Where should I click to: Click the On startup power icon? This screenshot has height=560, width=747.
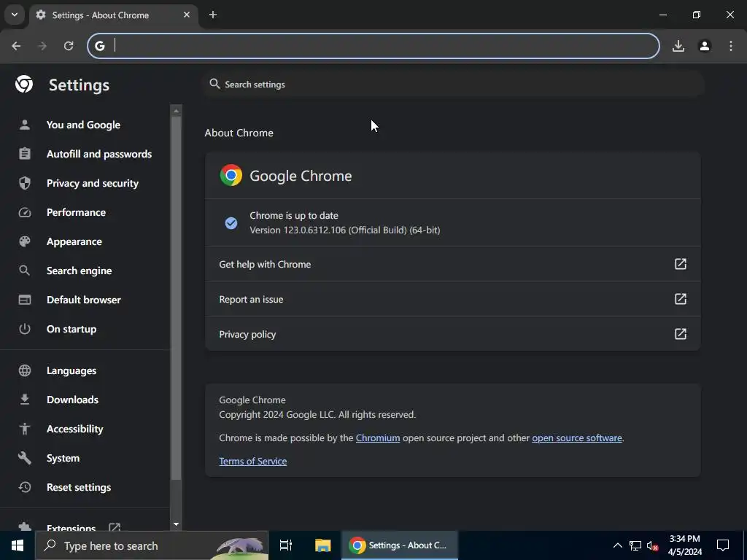[24, 329]
